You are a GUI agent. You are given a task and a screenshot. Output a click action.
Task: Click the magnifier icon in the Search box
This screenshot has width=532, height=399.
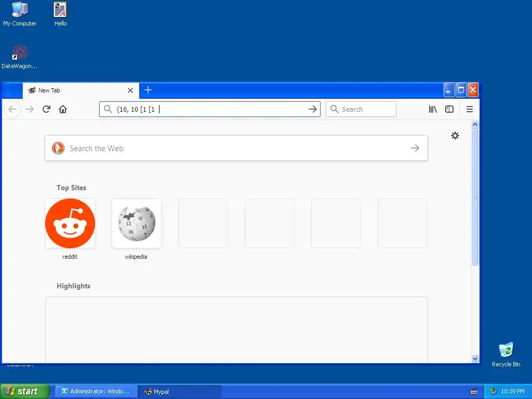[x=334, y=109]
